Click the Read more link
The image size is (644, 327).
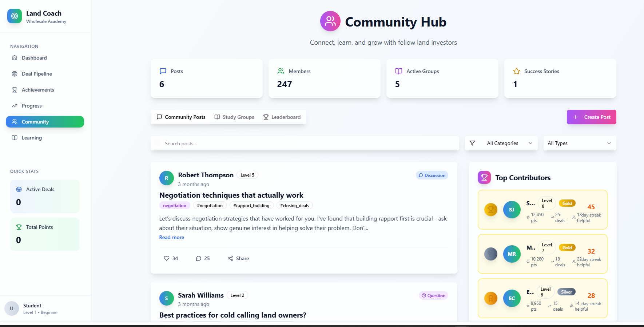point(172,237)
